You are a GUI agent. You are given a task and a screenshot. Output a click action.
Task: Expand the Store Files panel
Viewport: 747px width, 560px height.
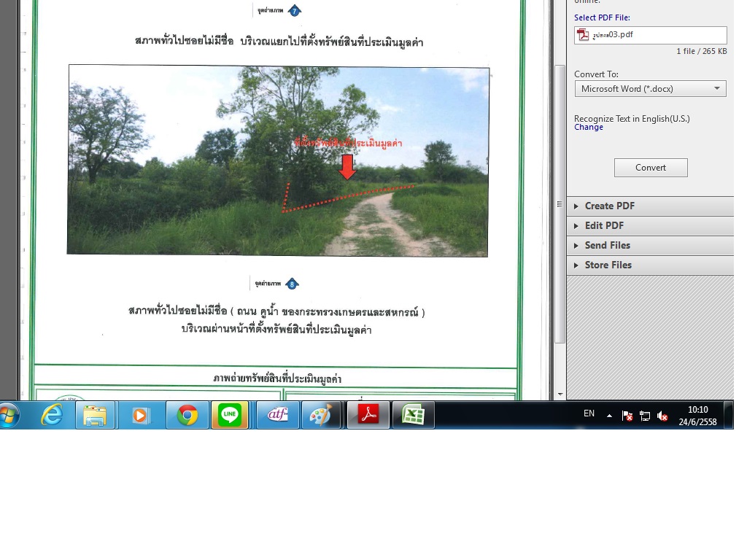(650, 265)
